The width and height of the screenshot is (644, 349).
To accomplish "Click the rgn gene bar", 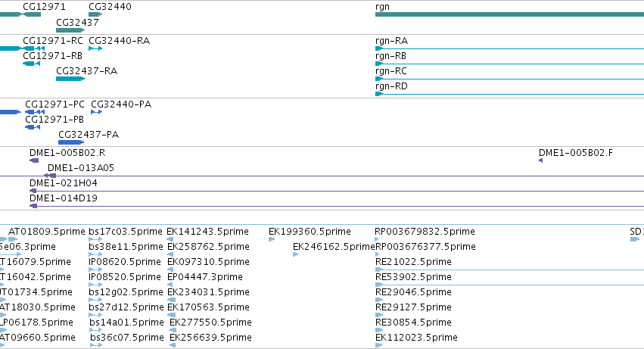I will (x=509, y=14).
